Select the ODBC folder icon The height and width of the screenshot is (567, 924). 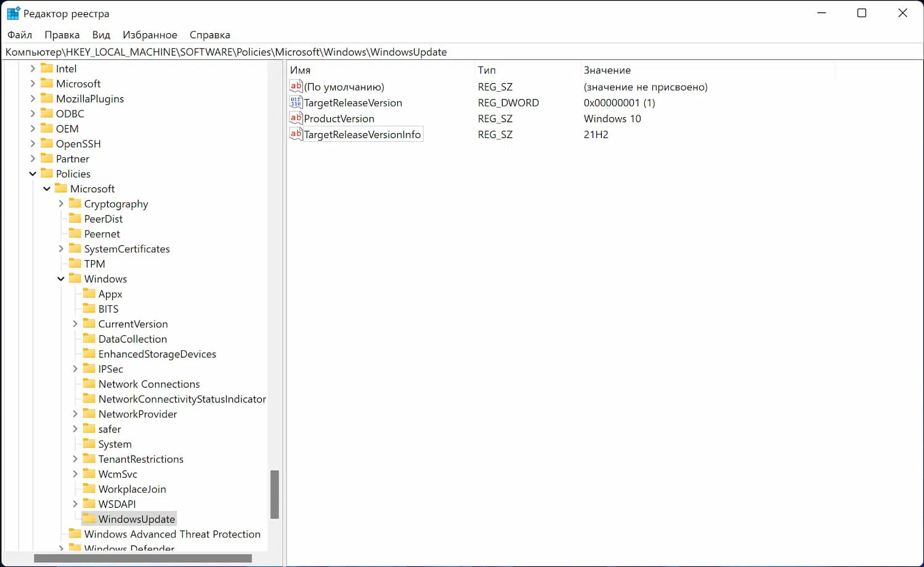(x=47, y=113)
